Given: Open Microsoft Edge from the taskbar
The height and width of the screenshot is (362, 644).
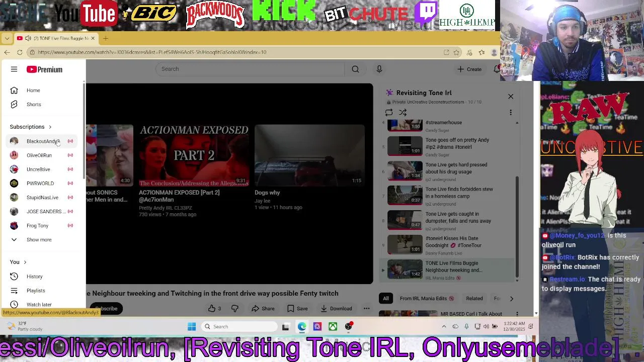Looking at the screenshot, I should (301, 327).
